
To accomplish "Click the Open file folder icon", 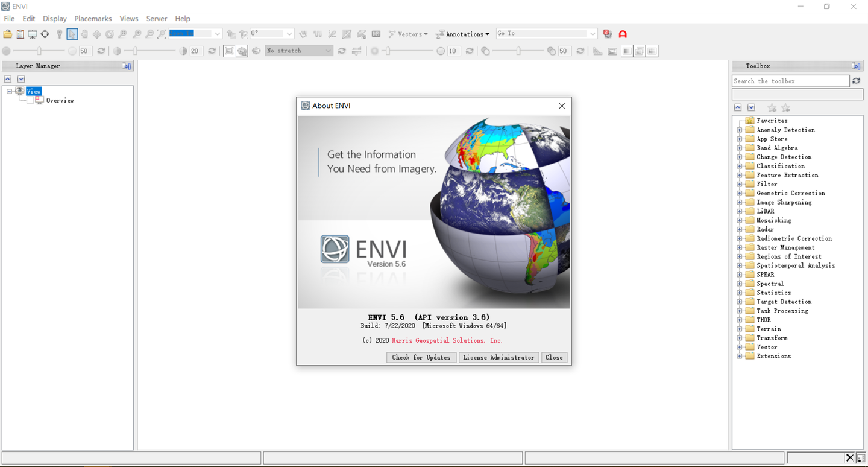I will coord(8,34).
